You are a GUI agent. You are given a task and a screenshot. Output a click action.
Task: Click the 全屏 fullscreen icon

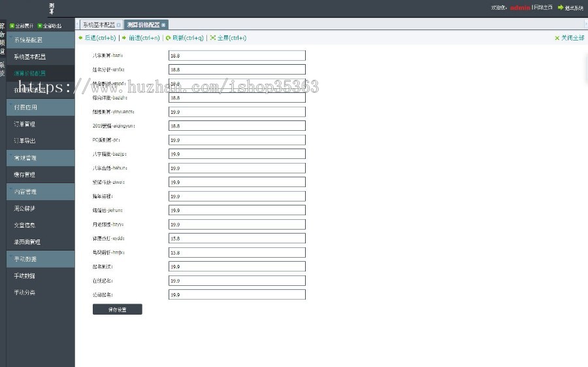(212, 38)
